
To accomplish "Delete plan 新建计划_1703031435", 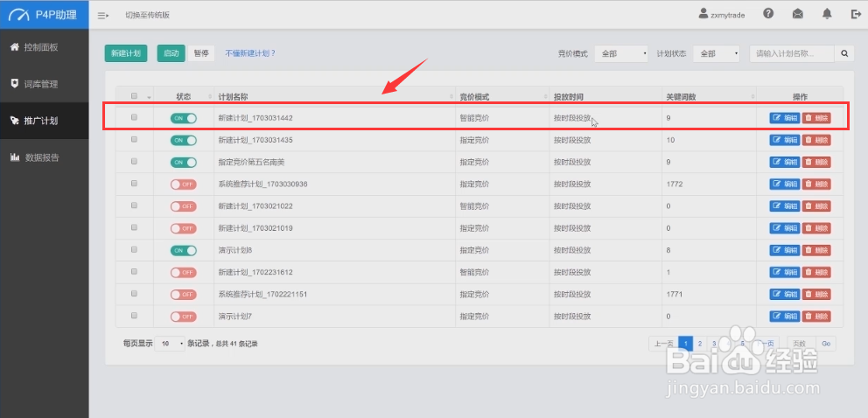I will point(816,140).
